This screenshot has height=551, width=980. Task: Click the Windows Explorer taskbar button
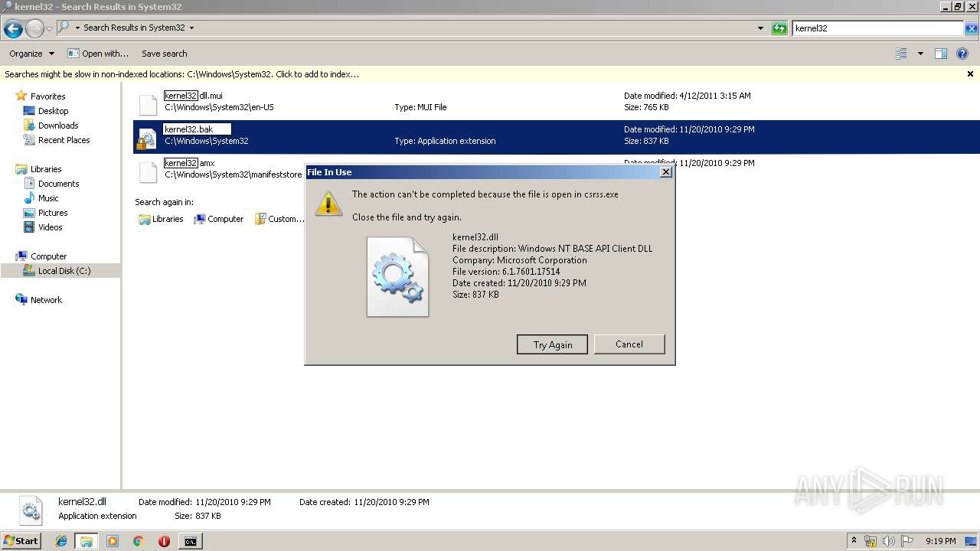87,541
